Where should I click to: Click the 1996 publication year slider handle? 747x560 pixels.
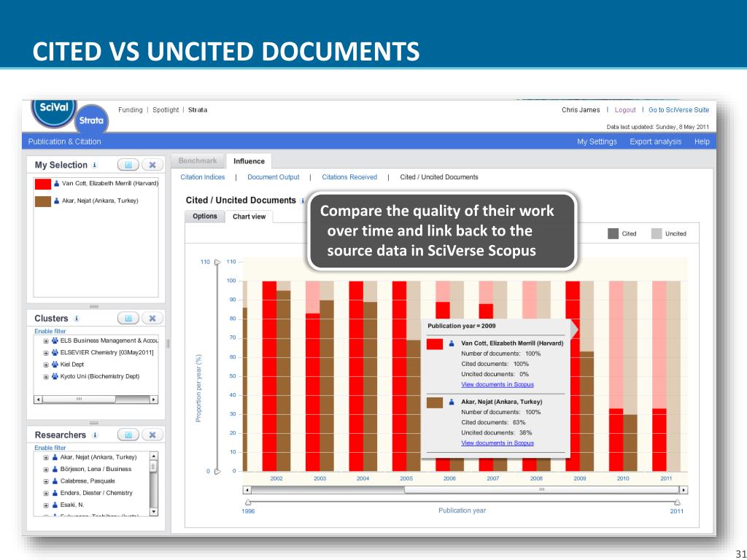[248, 502]
